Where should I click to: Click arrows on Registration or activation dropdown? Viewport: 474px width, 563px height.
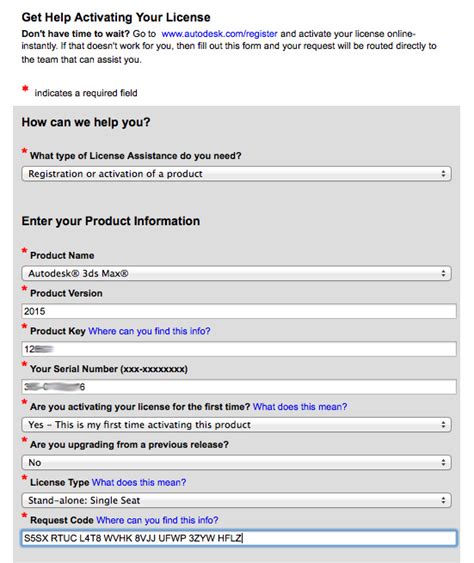coord(443,174)
